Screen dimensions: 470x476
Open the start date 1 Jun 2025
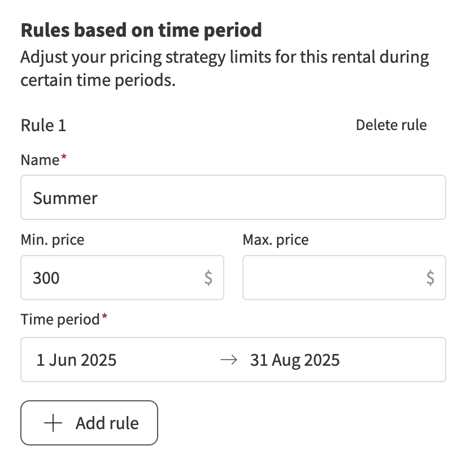coord(77,360)
